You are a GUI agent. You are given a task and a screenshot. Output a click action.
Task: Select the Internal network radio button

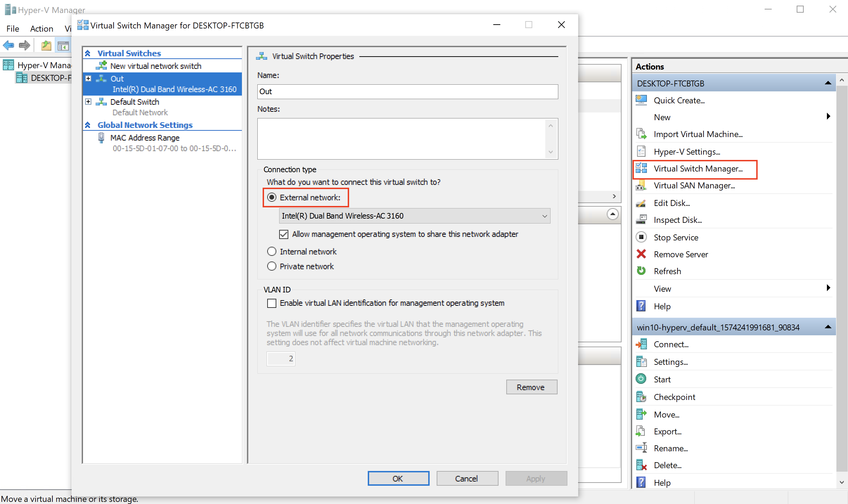[271, 252]
